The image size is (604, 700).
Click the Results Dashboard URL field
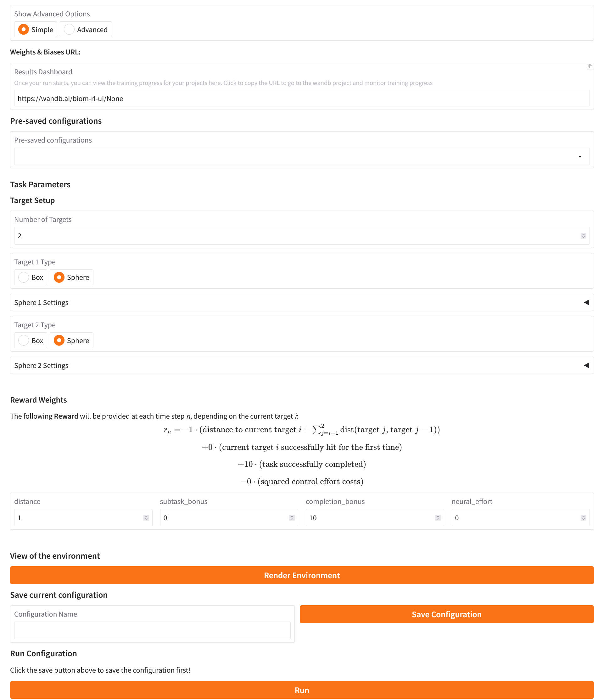pyautogui.click(x=301, y=98)
